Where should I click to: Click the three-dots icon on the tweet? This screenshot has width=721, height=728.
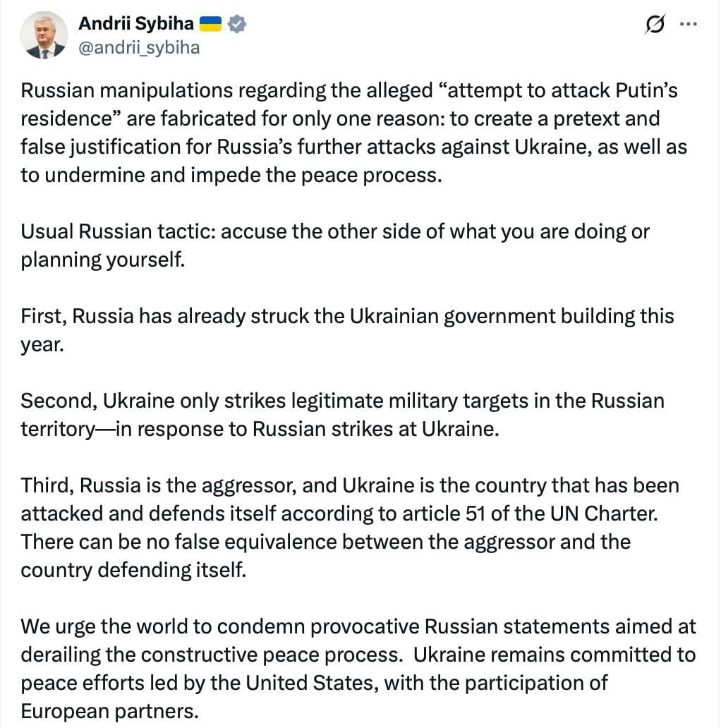coord(689,24)
